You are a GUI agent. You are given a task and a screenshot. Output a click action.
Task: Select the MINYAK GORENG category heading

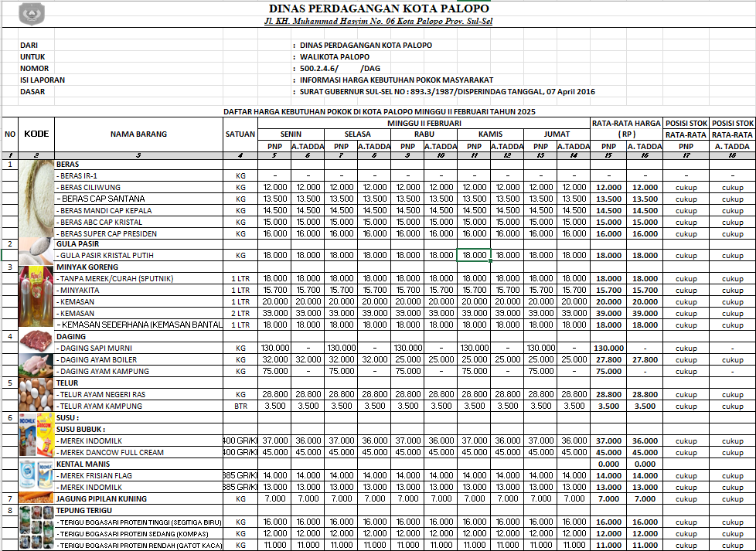coord(87,267)
